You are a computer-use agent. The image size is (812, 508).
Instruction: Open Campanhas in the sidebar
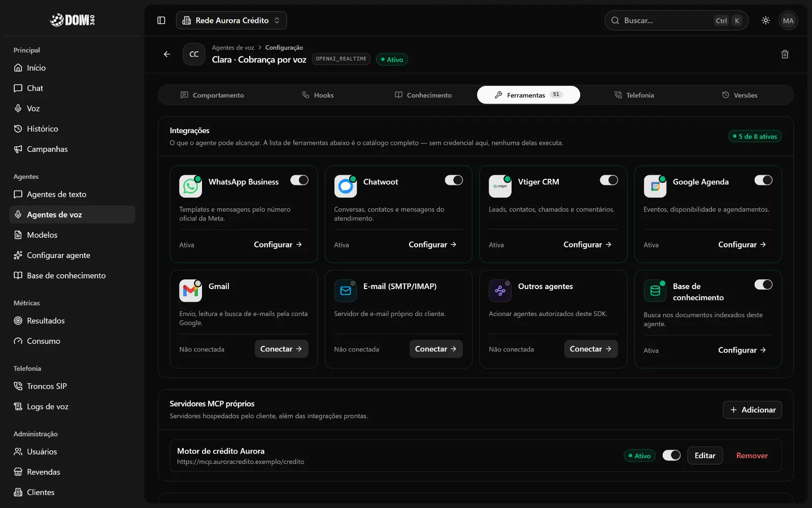[72, 149]
